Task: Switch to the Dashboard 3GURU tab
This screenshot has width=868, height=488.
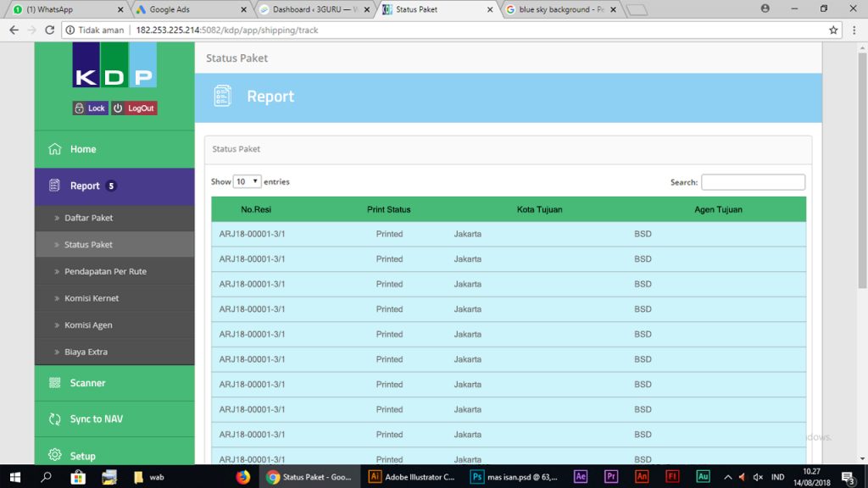Action: 313,9
